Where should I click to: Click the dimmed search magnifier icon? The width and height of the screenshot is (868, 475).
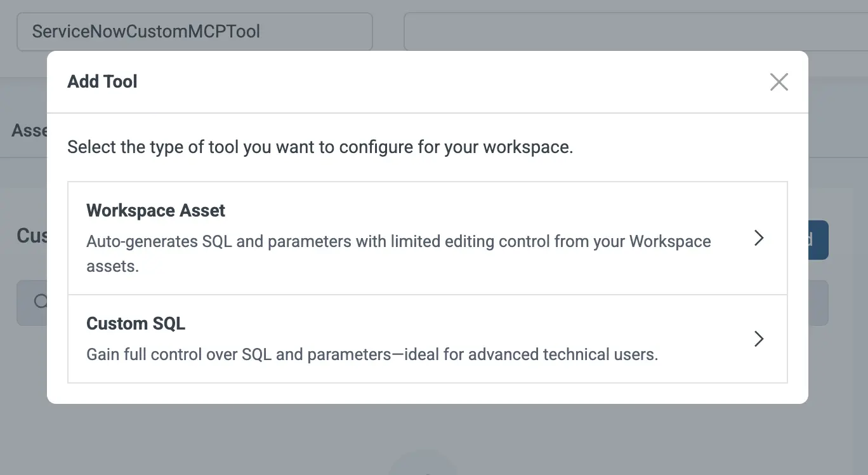[40, 302]
